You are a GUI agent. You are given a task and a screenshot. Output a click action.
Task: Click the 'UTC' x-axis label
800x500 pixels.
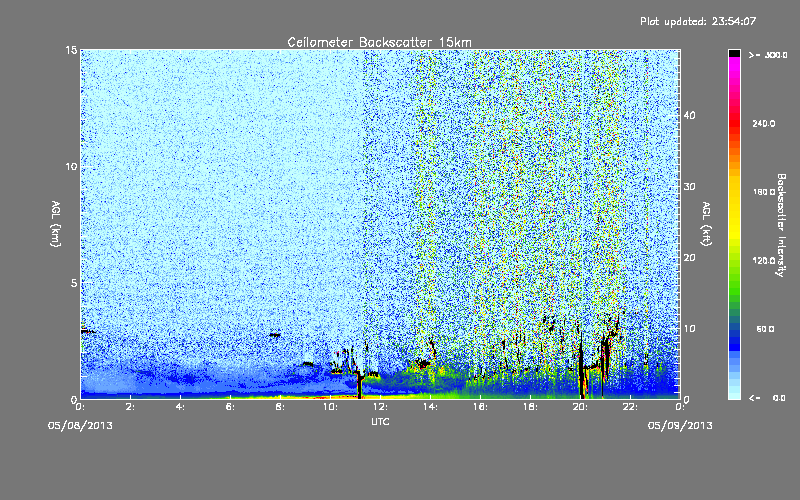coord(380,422)
